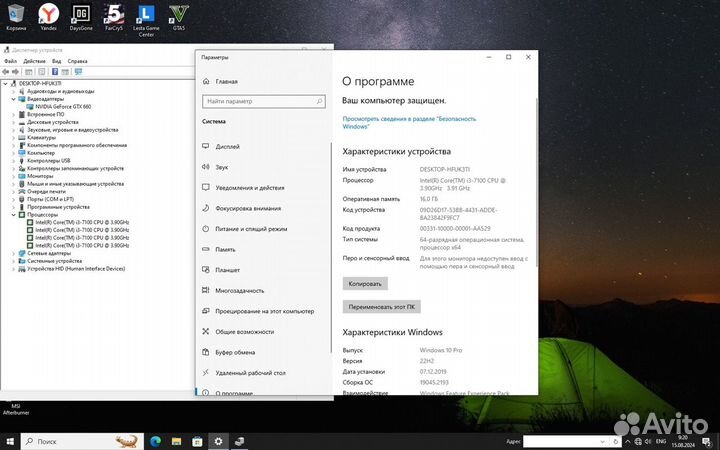
Task: Expand the Мониторы node
Action: 13,176
